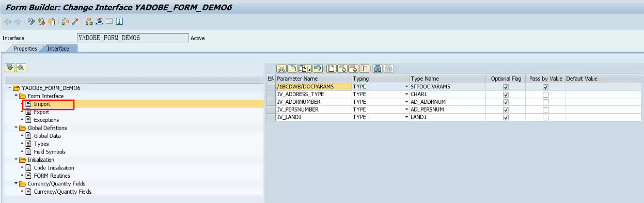Collapse the YADOBE_FORM_DEMO6 root node arrow
The height and width of the screenshot is (203, 644).
click(10, 88)
